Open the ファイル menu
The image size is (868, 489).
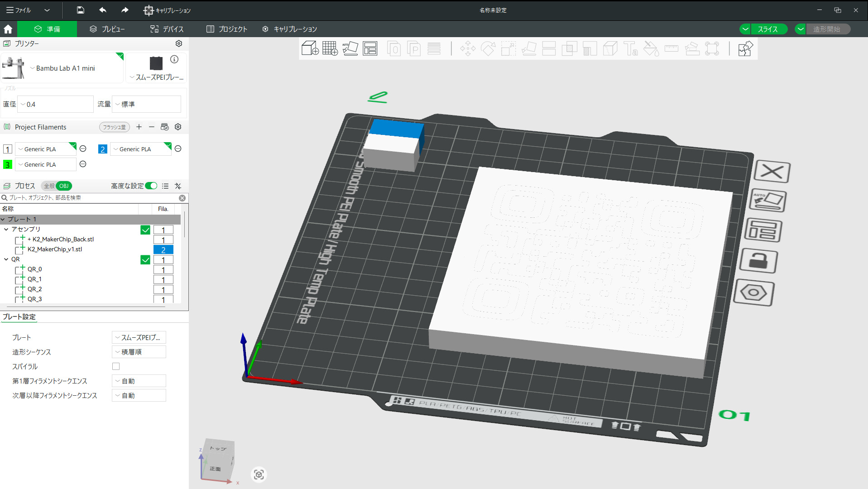[19, 10]
